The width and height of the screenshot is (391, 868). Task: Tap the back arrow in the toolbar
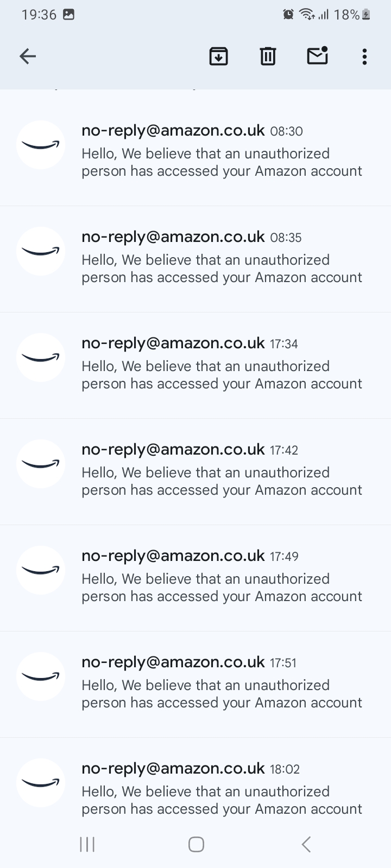[28, 56]
